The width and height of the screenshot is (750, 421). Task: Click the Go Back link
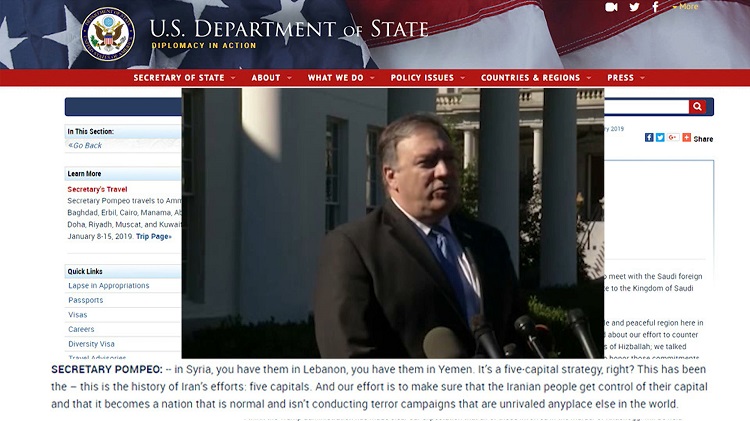(x=85, y=145)
